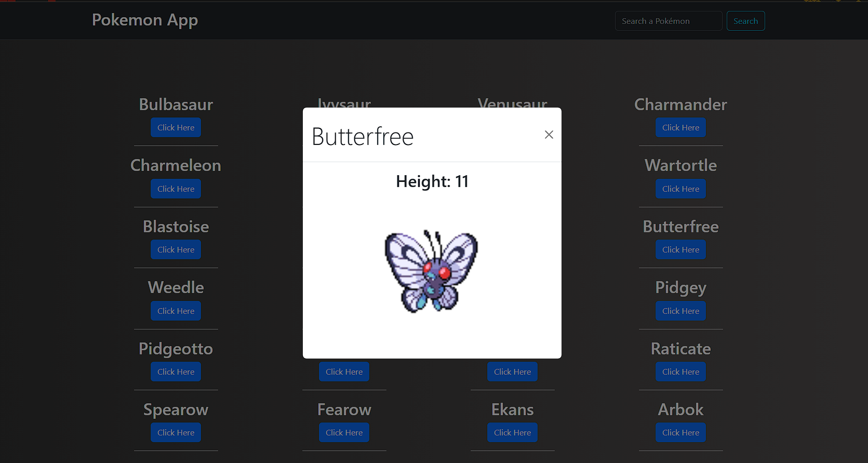Click the Click Here button under Ekans
Image resolution: width=868 pixels, height=463 pixels.
512,432
